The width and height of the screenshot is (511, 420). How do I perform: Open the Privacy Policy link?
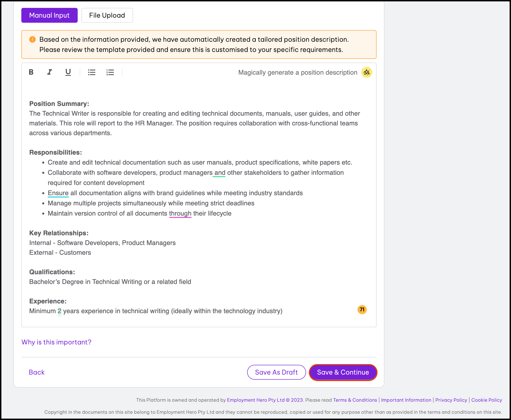coord(451,400)
